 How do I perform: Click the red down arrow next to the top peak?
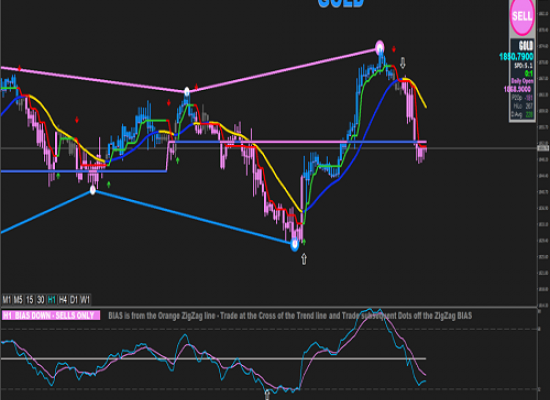pos(394,49)
